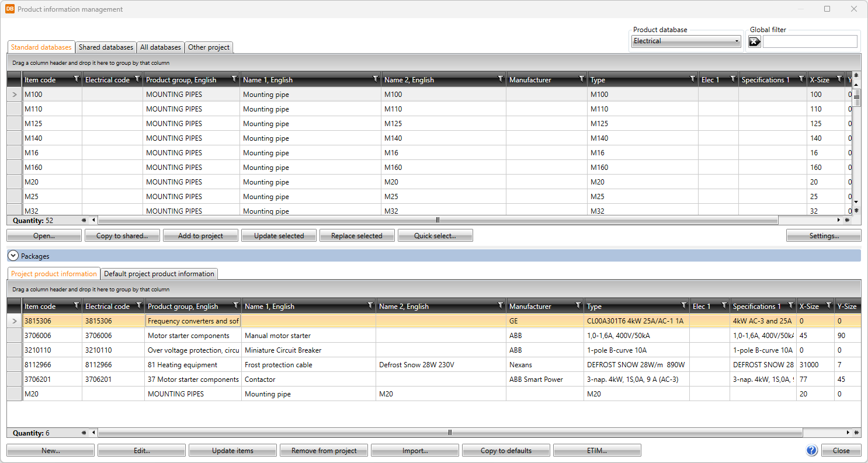Collapse the Packages section

(x=13, y=256)
